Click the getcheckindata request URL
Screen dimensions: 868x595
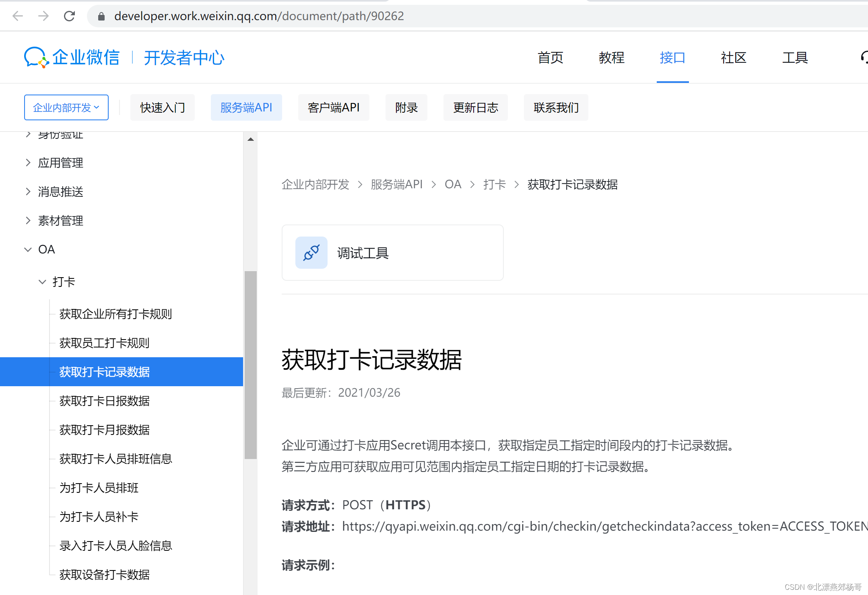pos(605,526)
